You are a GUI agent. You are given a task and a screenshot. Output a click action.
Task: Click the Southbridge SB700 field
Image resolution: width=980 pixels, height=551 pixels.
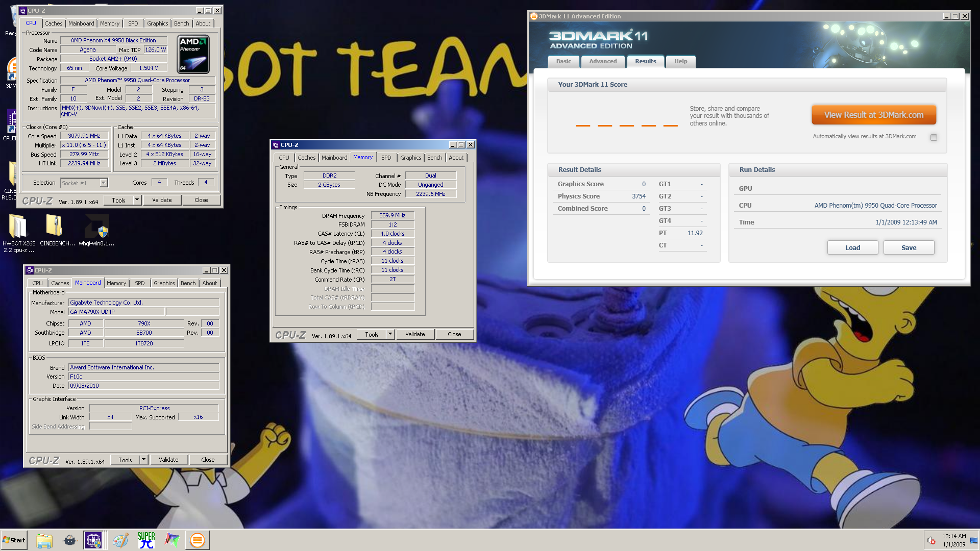tap(144, 333)
